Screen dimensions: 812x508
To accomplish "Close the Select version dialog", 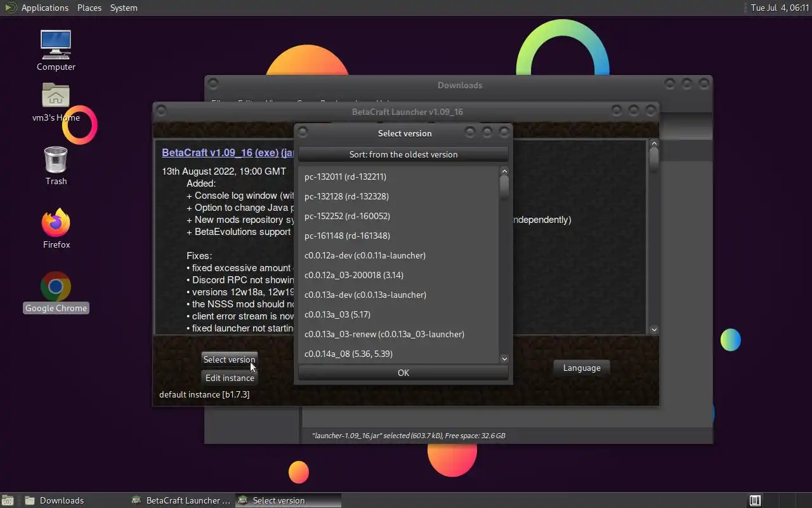I will 504,132.
